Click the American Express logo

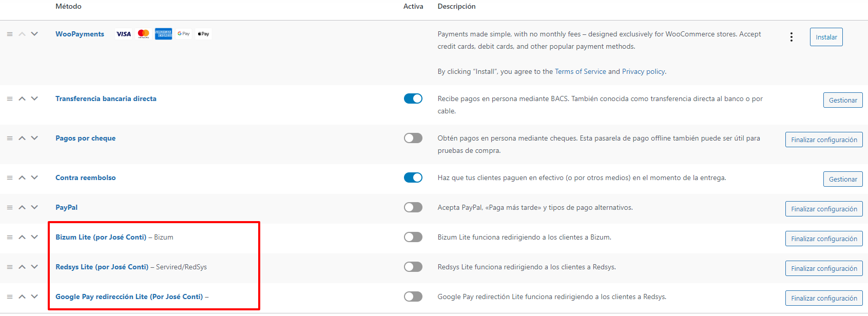pos(164,34)
